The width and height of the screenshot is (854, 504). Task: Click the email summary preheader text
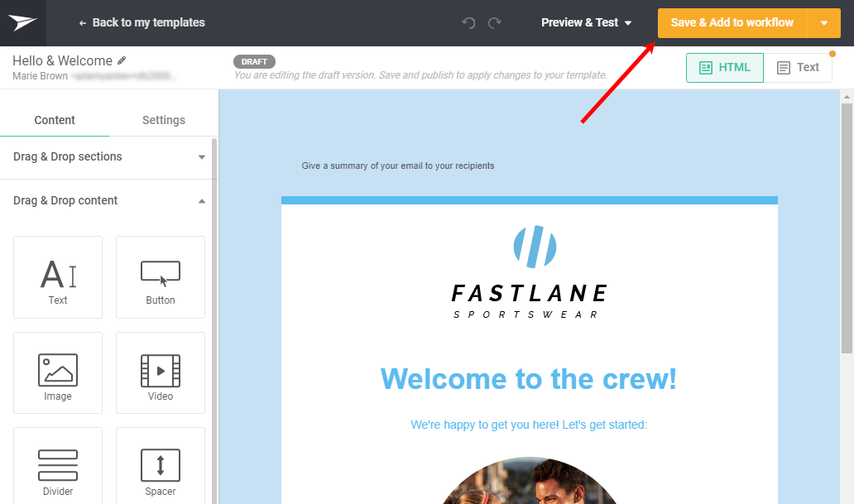click(398, 166)
